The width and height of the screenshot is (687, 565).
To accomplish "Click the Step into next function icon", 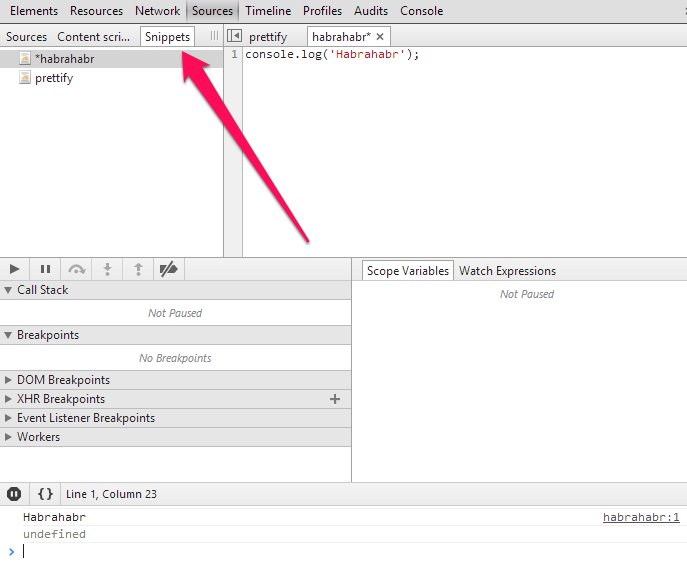I will click(x=107, y=269).
